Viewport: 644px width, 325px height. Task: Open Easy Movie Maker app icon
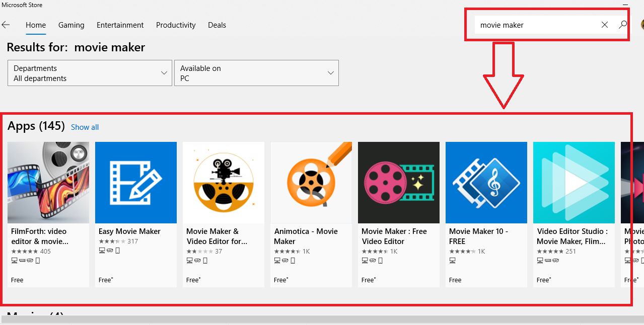pyautogui.click(x=136, y=183)
